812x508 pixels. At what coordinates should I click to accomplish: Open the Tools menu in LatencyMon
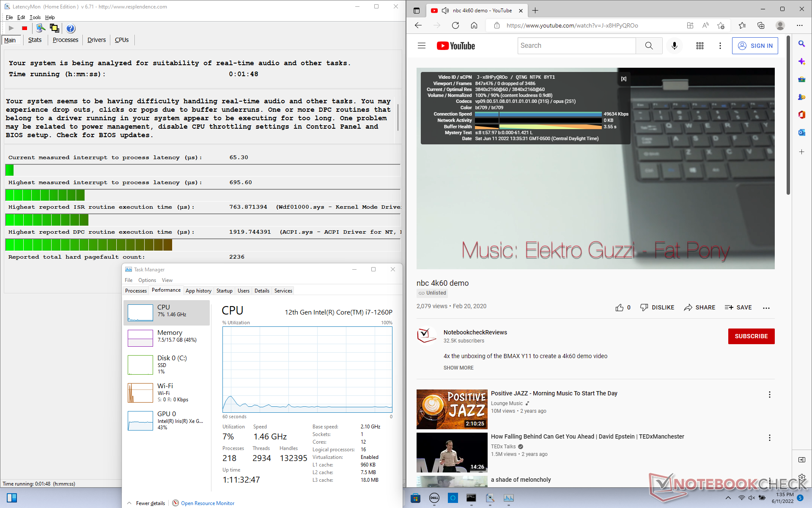coord(35,17)
